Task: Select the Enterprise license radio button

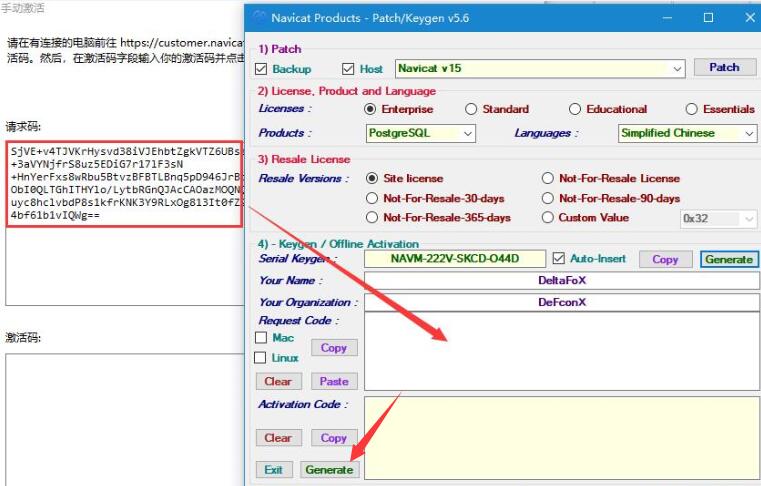Action: (370, 109)
